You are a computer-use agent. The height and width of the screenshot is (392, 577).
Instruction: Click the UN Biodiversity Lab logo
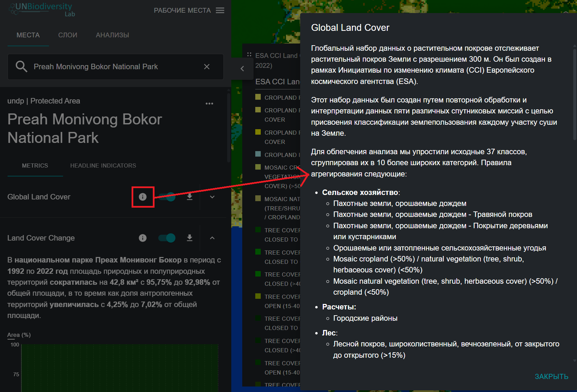click(x=41, y=9)
